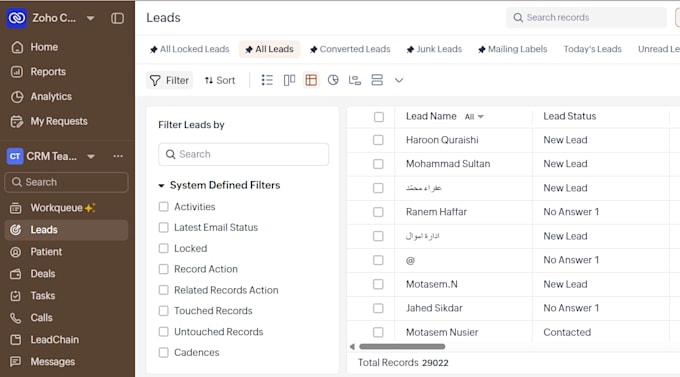The height and width of the screenshot is (377, 680).
Task: Switch to Junk Leads tab
Action: click(434, 49)
